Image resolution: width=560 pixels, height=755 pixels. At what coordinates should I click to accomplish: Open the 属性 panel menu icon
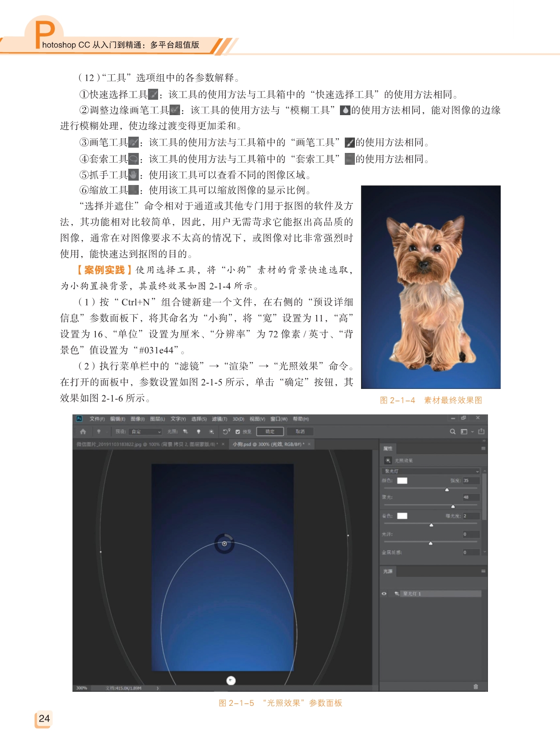coord(483,448)
